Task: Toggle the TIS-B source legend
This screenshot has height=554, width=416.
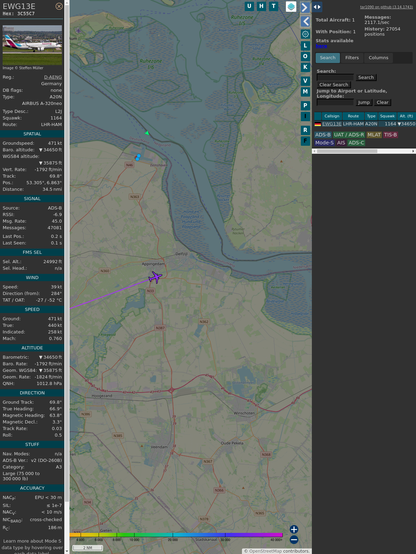Action: pos(390,135)
